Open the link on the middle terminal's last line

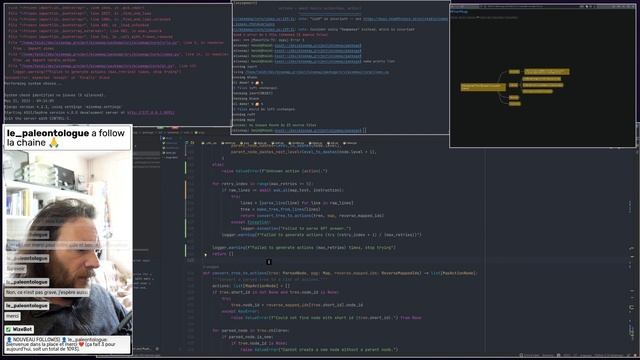coord(318,130)
